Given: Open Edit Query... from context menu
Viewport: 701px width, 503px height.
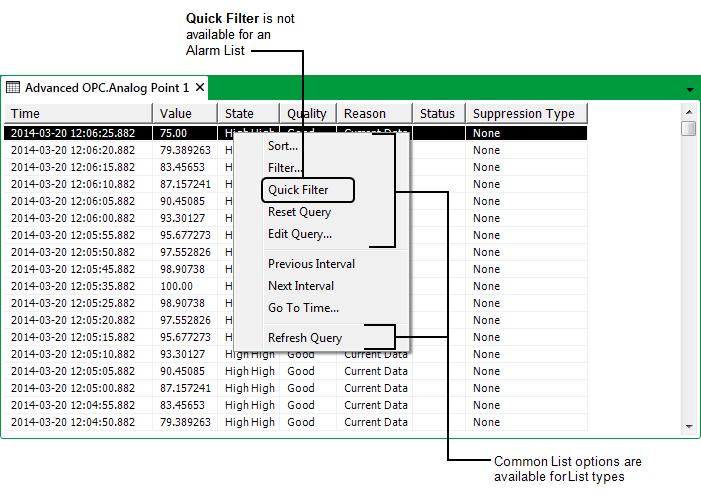Looking at the screenshot, I should 300,234.
